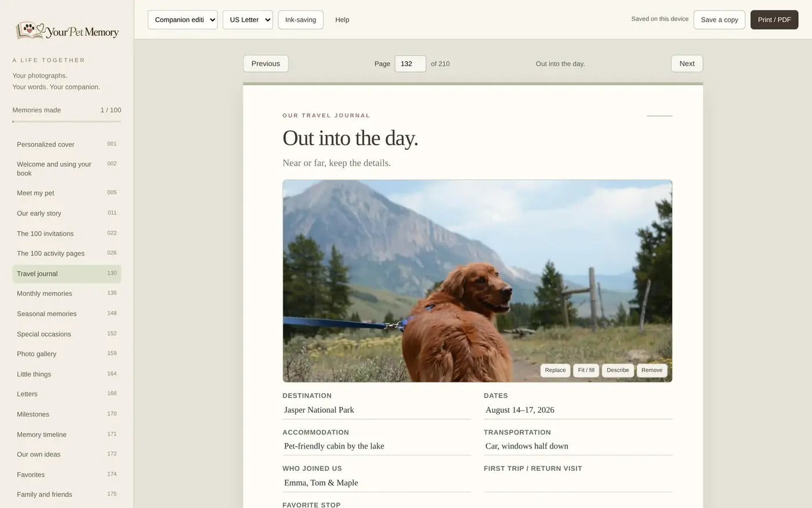Click the Describe photo button
This screenshot has width=812, height=508.
618,370
